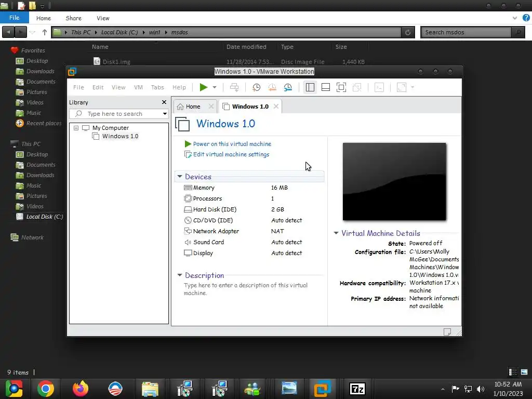Click the Unity mode toolbar icon

[357, 87]
